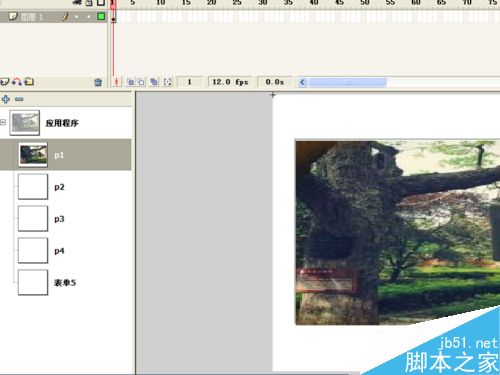Toggle show/hide all layers eye icon
Viewport: 500px width, 375px height.
pyautogui.click(x=77, y=3)
